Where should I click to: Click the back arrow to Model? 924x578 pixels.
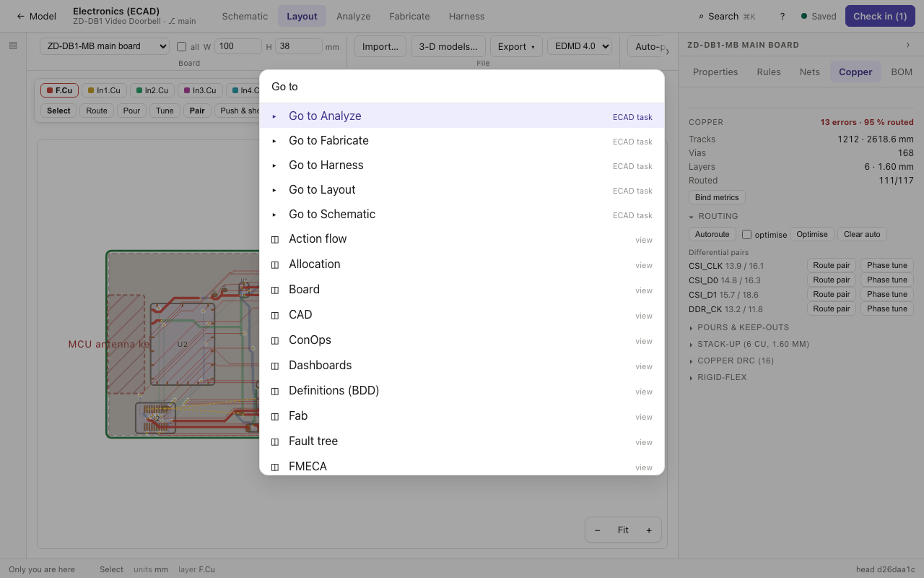36,16
